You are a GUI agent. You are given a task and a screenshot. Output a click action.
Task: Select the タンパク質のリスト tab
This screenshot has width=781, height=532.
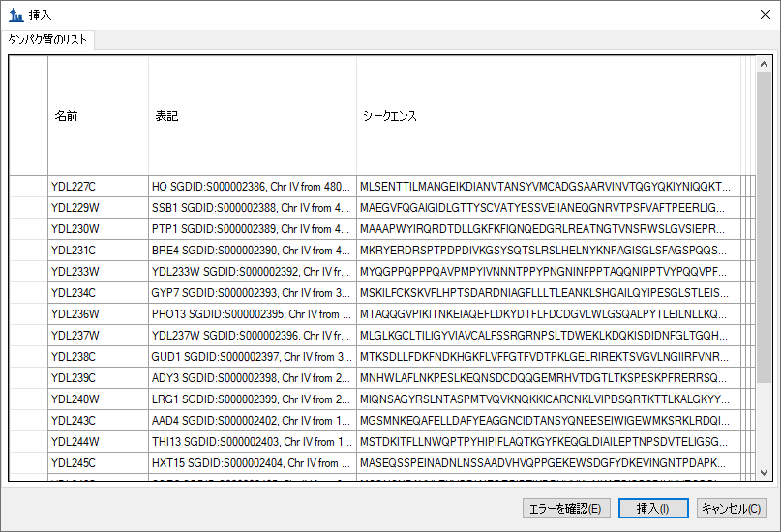tap(47, 40)
